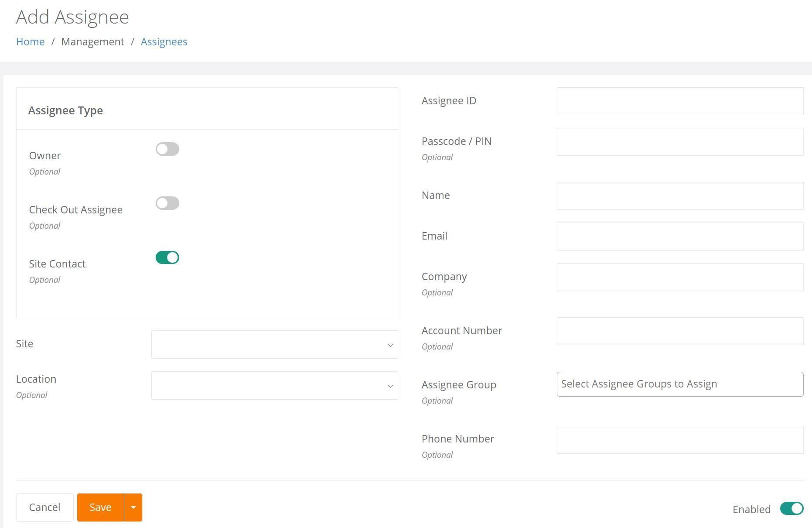Click the Assignee Type section heading
812x528 pixels.
click(x=66, y=110)
